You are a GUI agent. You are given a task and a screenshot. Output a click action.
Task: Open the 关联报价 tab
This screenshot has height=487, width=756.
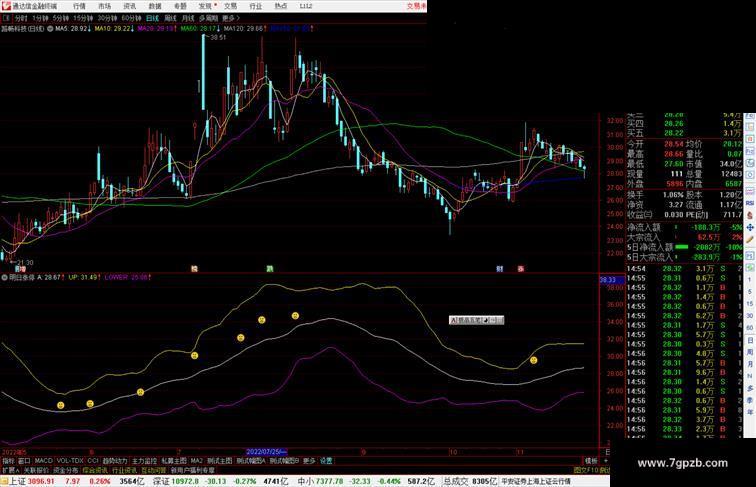[36, 470]
